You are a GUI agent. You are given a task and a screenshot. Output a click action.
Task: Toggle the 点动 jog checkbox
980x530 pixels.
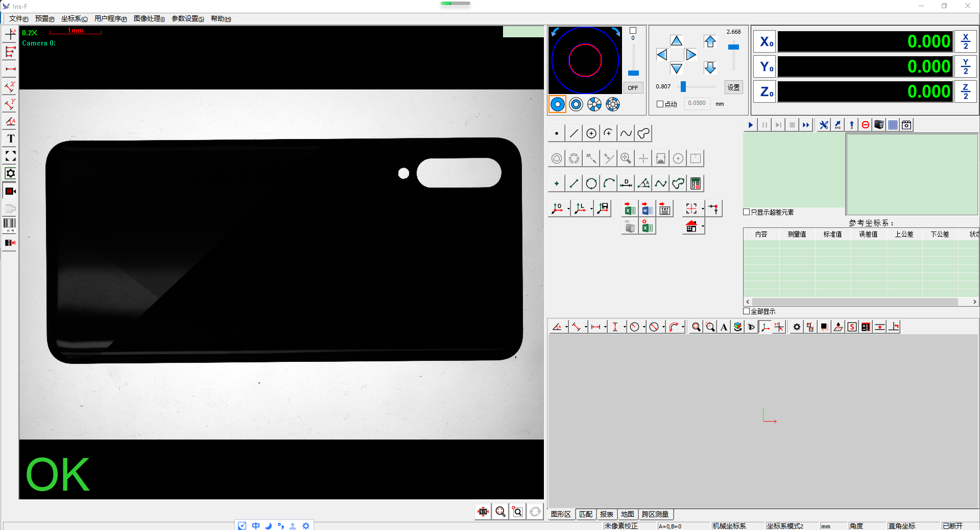point(660,104)
